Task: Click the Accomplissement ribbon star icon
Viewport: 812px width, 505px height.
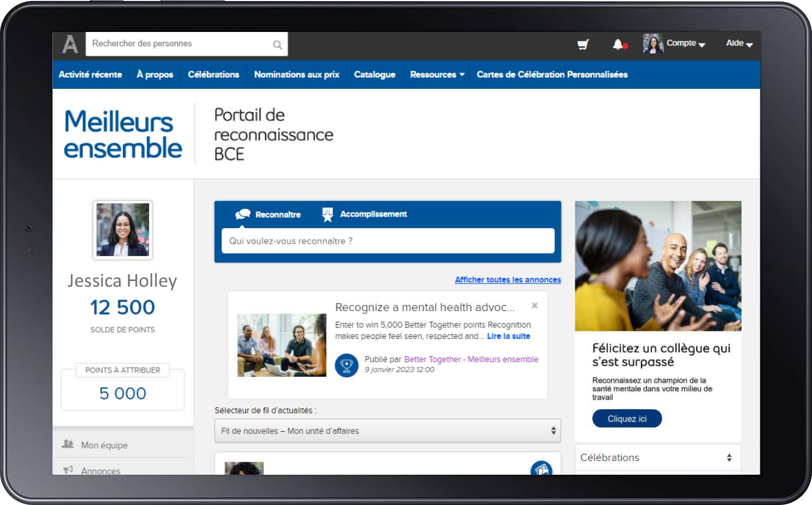Action: point(328,214)
